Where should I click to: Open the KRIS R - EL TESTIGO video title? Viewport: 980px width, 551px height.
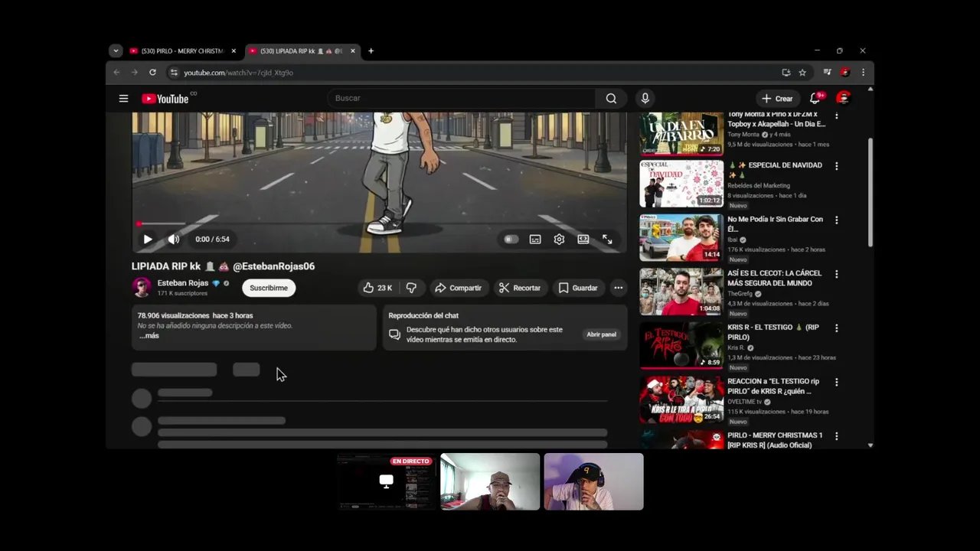[x=773, y=332]
